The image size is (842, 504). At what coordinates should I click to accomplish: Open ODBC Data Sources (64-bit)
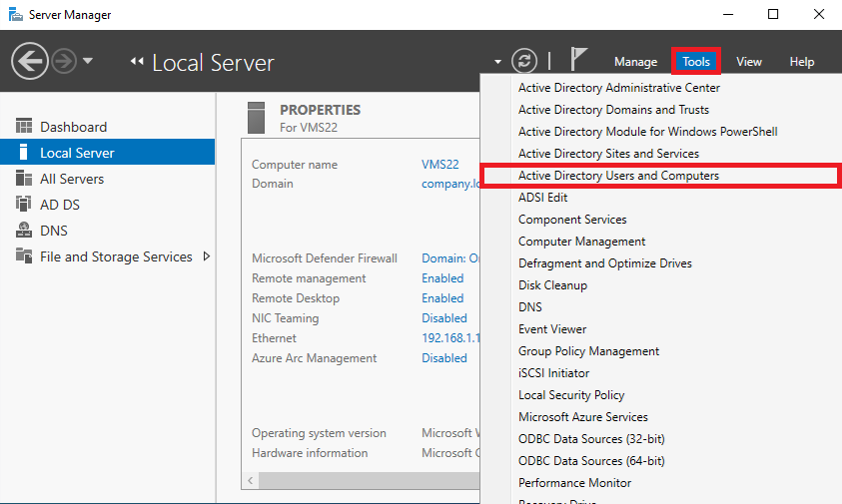(591, 461)
